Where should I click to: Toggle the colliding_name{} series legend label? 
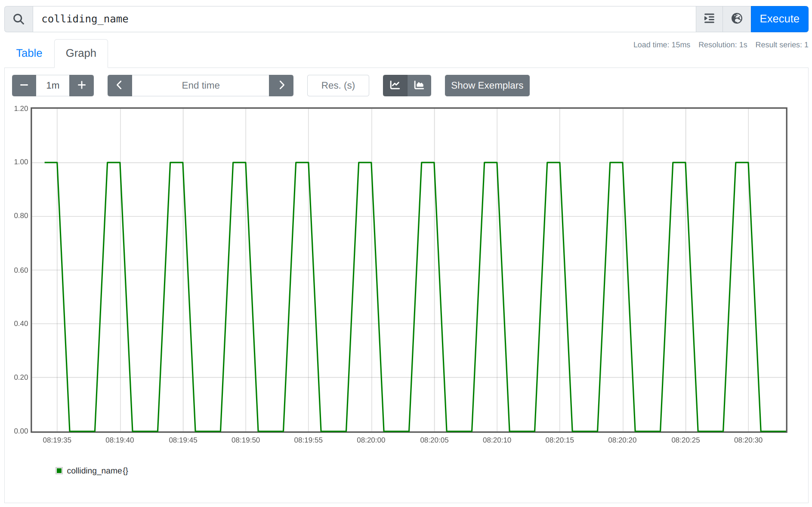(x=97, y=471)
